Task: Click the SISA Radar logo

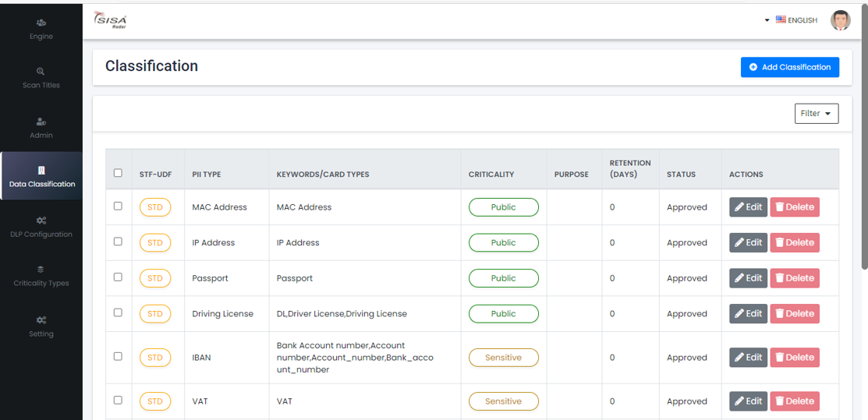Action: (110, 19)
